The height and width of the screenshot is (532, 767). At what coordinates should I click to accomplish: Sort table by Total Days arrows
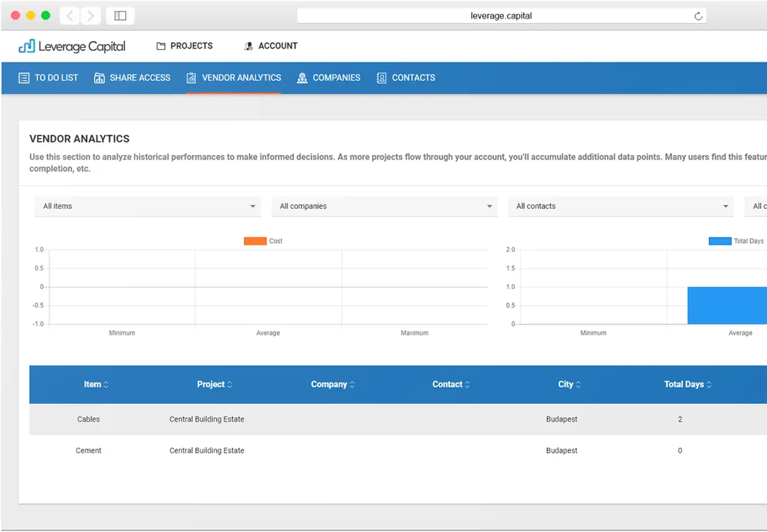click(709, 385)
